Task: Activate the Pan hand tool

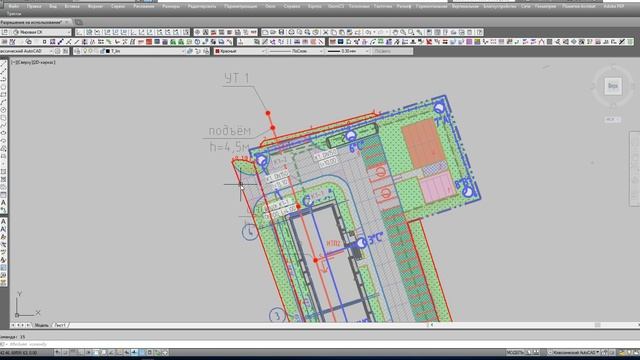Action: (x=395, y=32)
